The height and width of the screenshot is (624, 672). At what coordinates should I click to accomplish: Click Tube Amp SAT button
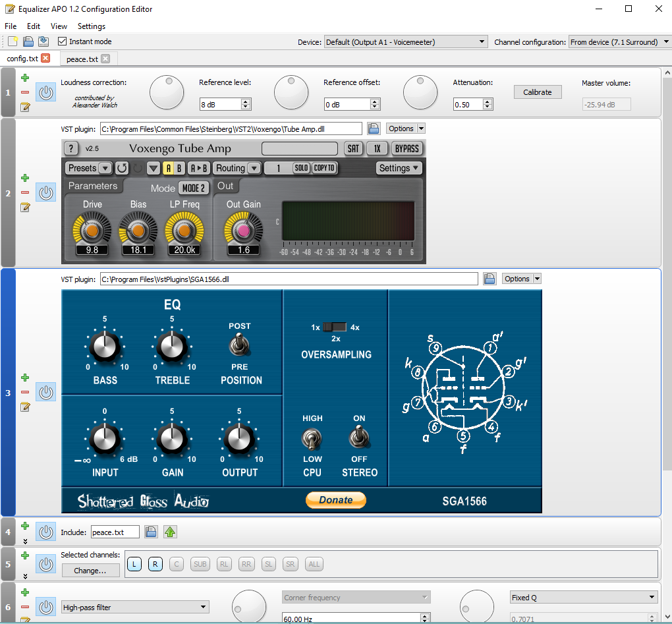pos(353,149)
